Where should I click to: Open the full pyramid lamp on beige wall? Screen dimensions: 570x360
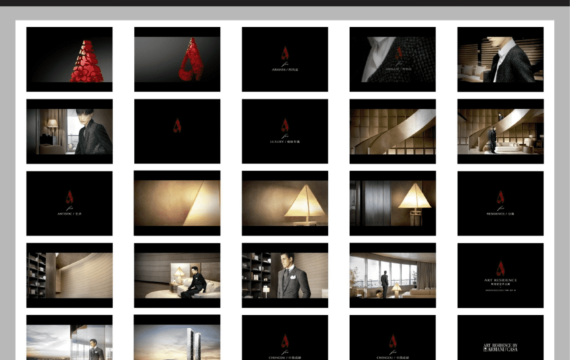285,203
